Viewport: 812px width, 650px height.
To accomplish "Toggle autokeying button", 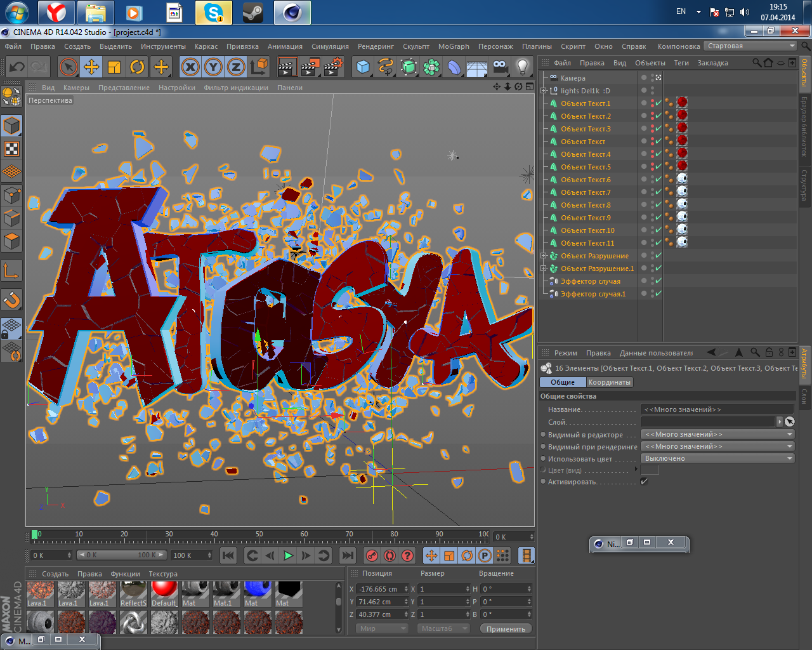I will 390,555.
